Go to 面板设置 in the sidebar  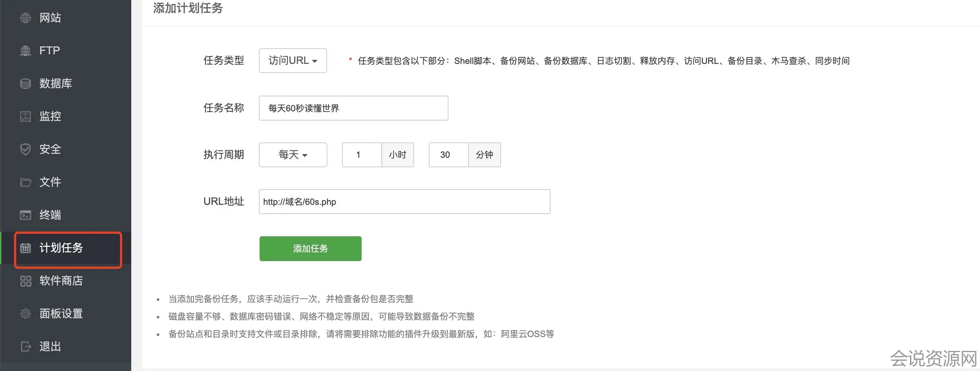click(x=61, y=314)
